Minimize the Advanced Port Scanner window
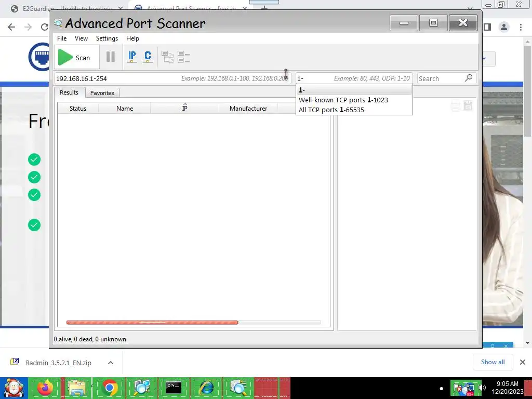The height and width of the screenshot is (399, 532). (x=404, y=23)
